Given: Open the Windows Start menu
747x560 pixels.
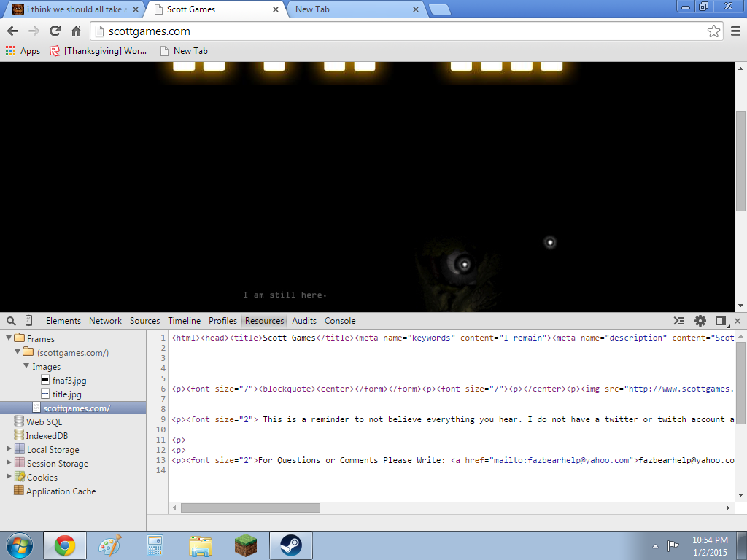Looking at the screenshot, I should [x=20, y=545].
